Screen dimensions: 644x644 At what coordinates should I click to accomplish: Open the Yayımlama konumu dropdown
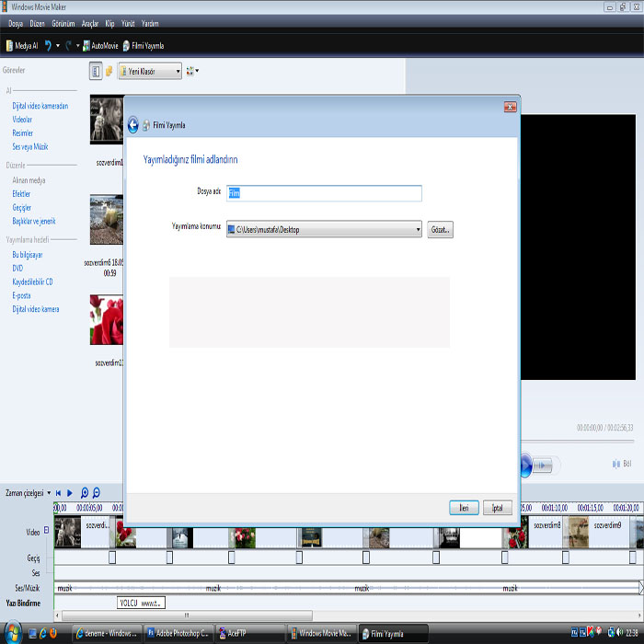tap(418, 230)
